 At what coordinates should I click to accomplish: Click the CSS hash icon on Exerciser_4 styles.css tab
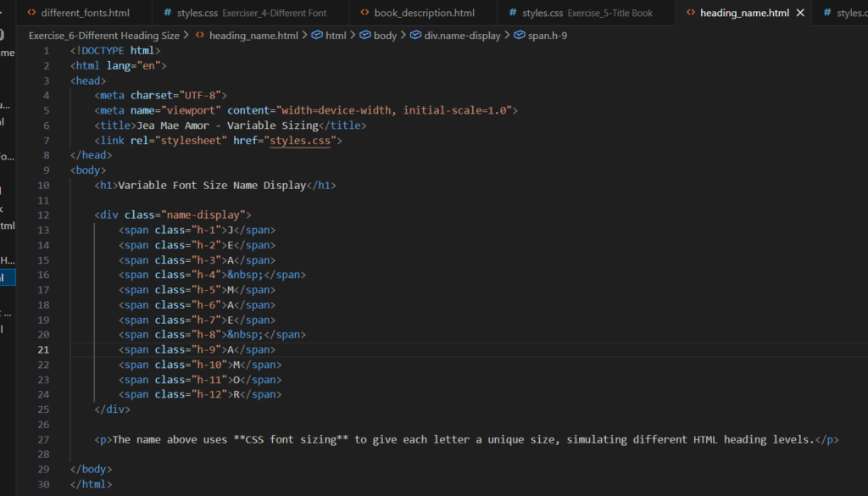(x=167, y=13)
